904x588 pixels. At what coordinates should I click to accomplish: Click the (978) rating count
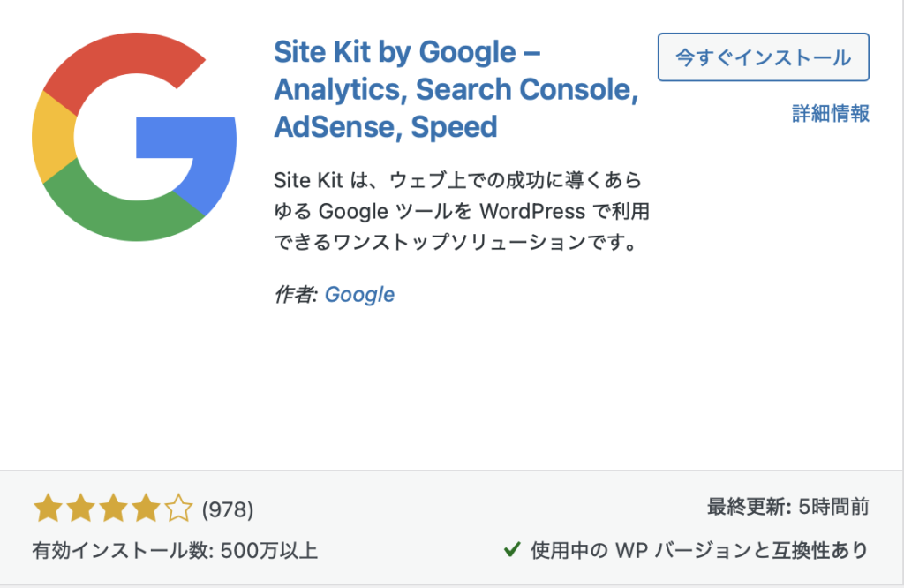click(228, 509)
